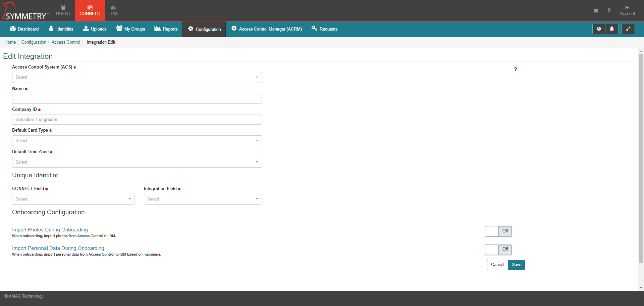Switch to the GUEST module
The image size is (644, 306).
pos(63,10)
